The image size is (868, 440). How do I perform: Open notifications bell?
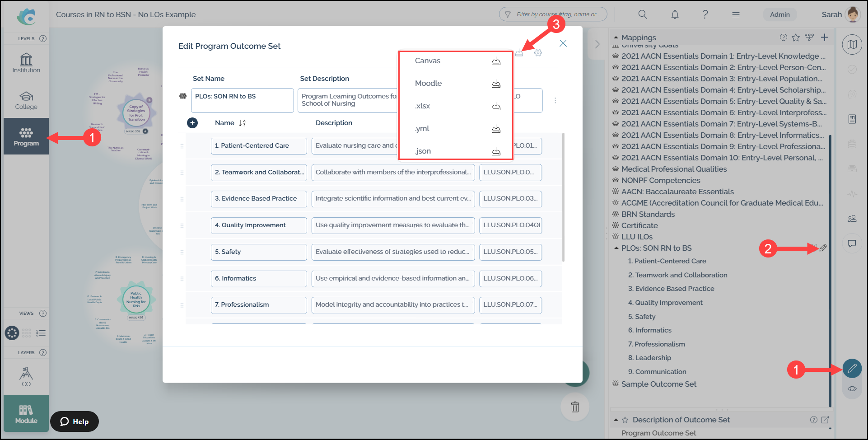675,14
